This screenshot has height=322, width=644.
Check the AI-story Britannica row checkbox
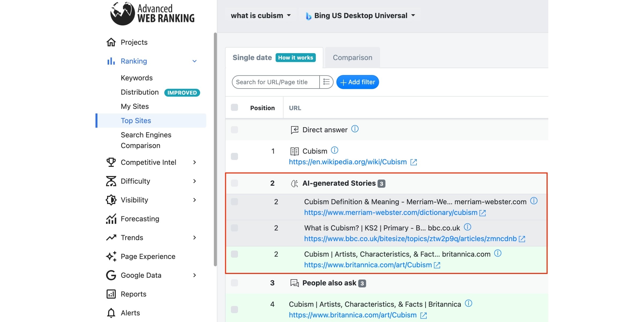(235, 254)
